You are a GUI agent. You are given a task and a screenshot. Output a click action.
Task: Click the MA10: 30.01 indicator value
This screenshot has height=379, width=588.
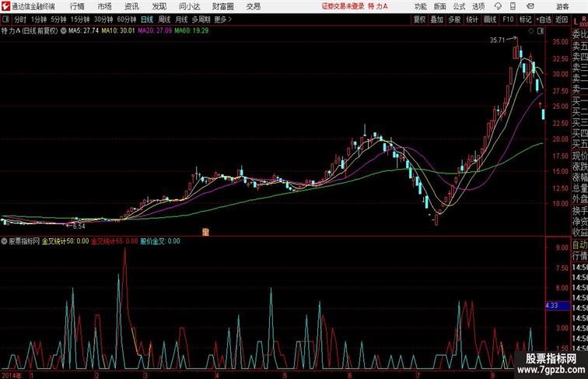[117, 31]
